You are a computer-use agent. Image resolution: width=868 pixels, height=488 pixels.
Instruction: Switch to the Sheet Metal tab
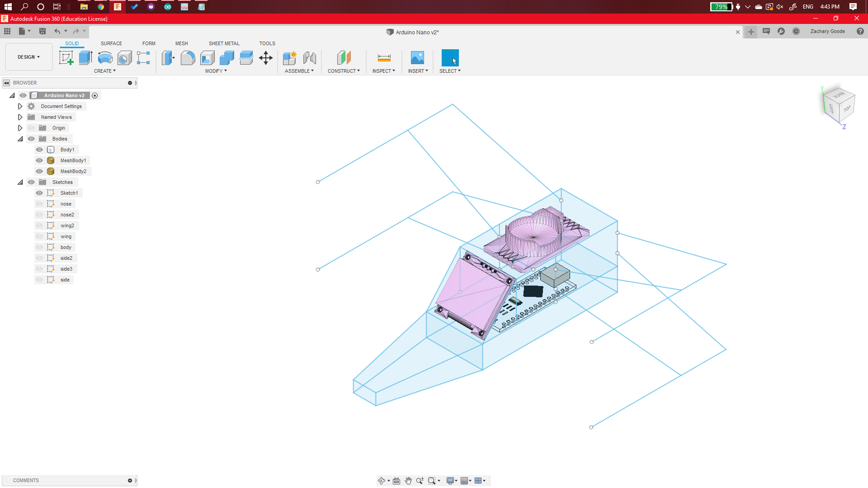click(224, 43)
